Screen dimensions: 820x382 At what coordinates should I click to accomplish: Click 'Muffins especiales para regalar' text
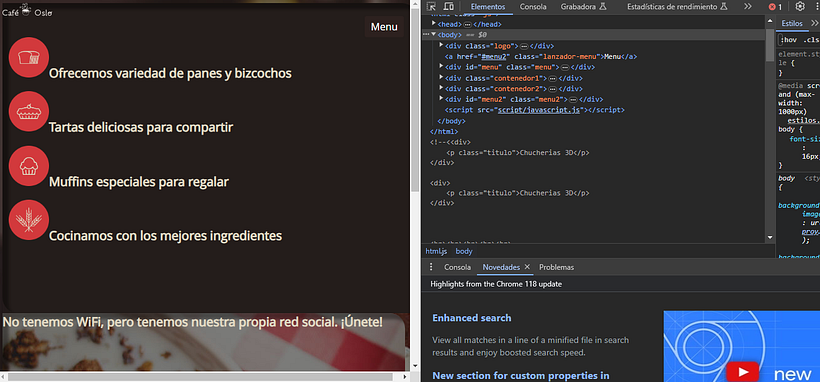coord(139,182)
